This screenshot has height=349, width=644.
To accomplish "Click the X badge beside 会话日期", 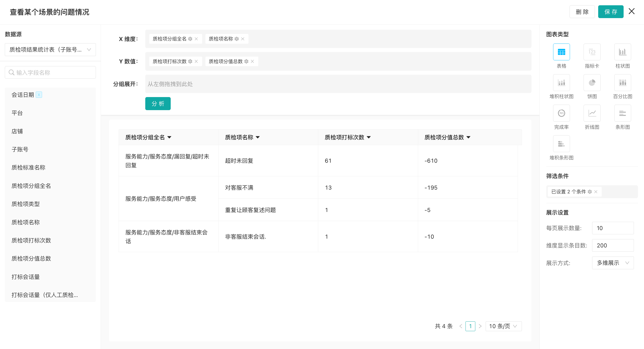I will pos(39,95).
